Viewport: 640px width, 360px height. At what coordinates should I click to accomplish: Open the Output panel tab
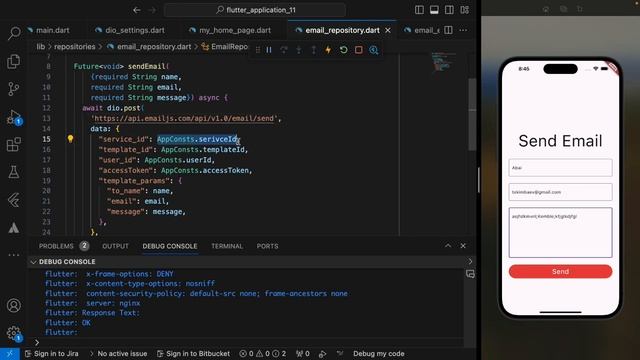point(115,246)
